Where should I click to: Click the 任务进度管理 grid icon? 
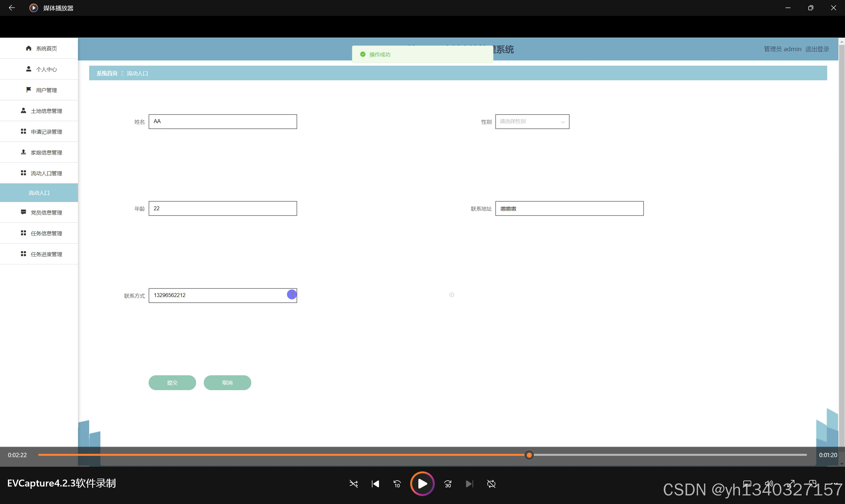[23, 254]
